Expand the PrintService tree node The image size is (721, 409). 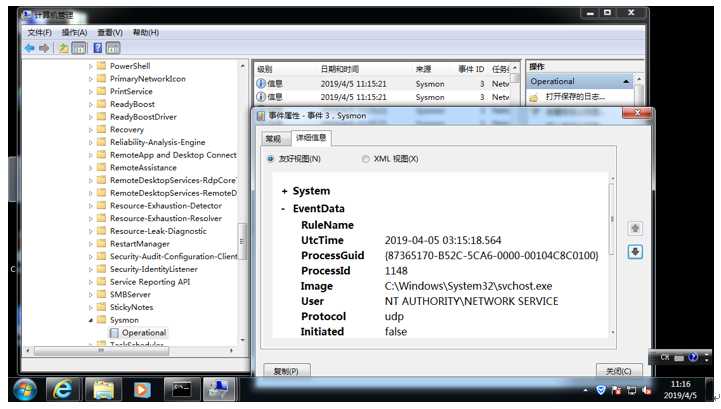pyautogui.click(x=91, y=92)
